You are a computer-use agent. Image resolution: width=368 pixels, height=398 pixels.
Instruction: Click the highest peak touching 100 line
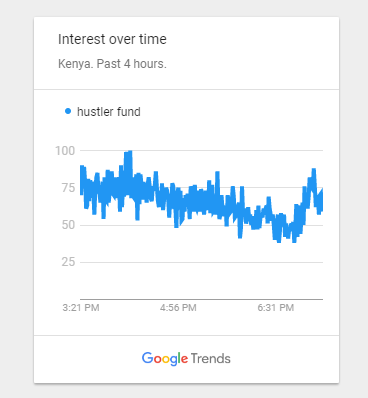[x=128, y=153]
